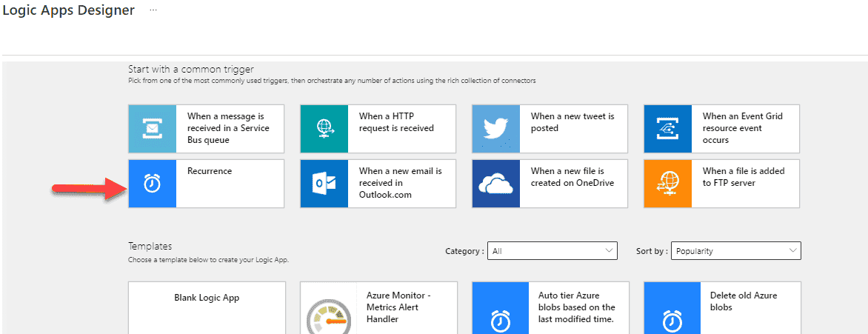Click the Outlook.com mail icon
The height and width of the screenshot is (334, 868).
(x=324, y=184)
